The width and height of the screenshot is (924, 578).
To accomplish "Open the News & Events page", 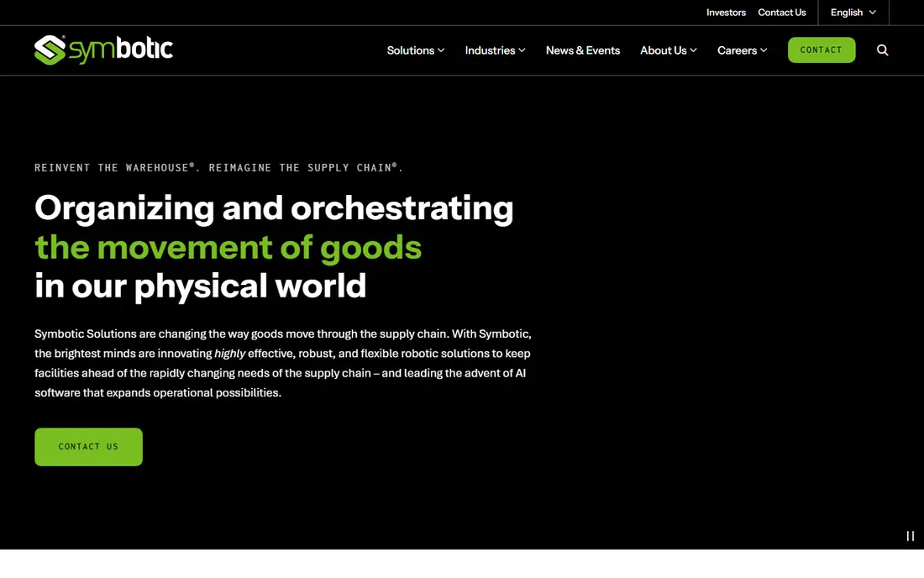I will point(583,50).
